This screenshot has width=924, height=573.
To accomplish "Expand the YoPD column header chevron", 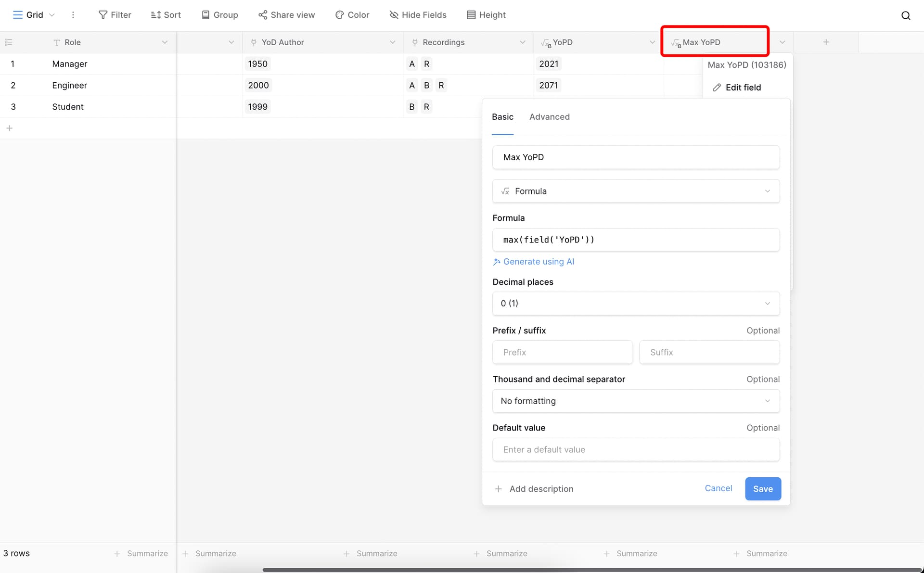I will (x=652, y=42).
